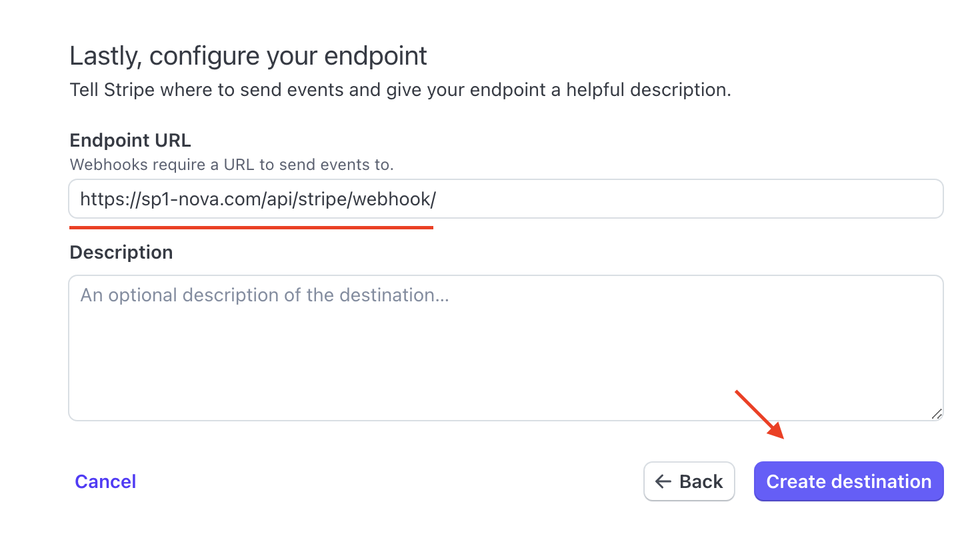Screen dimensions: 980x536
Task: Click the red arrow annotation above Create destination
Action: 759,415
